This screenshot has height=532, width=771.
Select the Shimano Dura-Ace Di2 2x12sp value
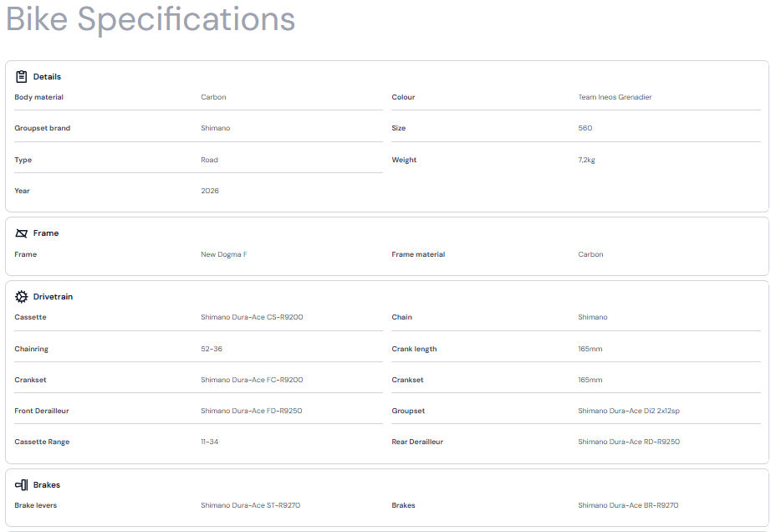point(629,411)
